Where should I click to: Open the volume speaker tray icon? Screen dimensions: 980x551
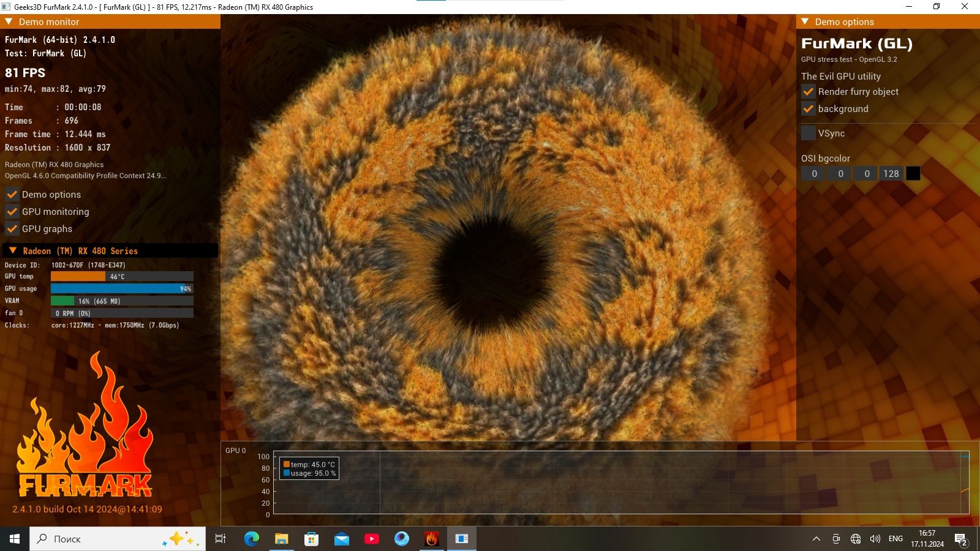tap(875, 539)
